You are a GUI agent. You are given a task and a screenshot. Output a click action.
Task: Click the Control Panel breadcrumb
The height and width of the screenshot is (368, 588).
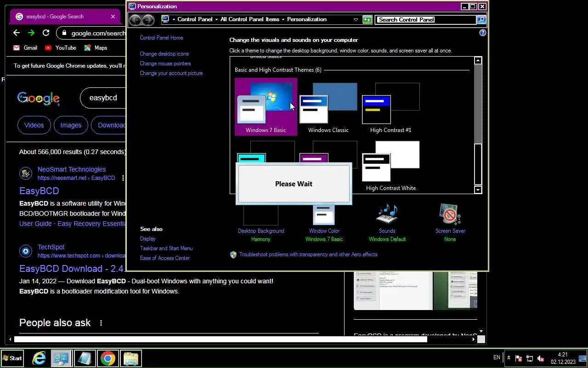[x=195, y=19]
